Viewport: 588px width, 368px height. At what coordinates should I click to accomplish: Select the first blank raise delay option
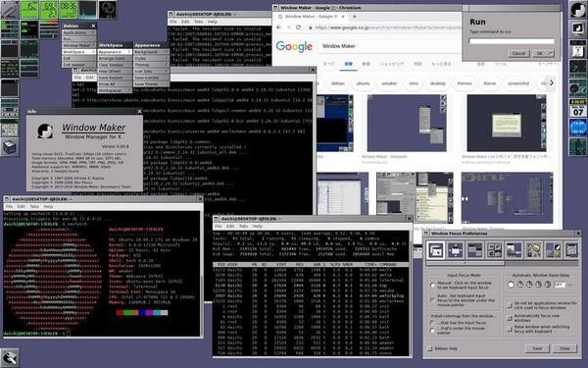511,285
